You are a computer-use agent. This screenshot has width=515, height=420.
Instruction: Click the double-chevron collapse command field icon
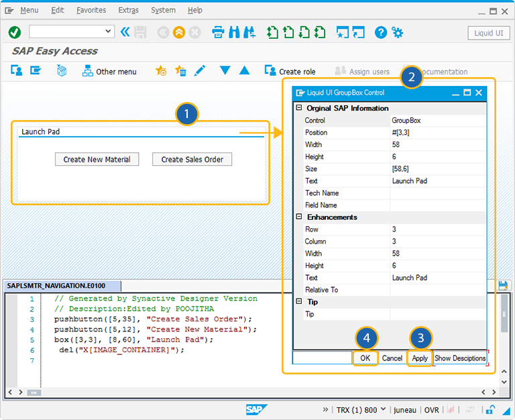point(125,32)
